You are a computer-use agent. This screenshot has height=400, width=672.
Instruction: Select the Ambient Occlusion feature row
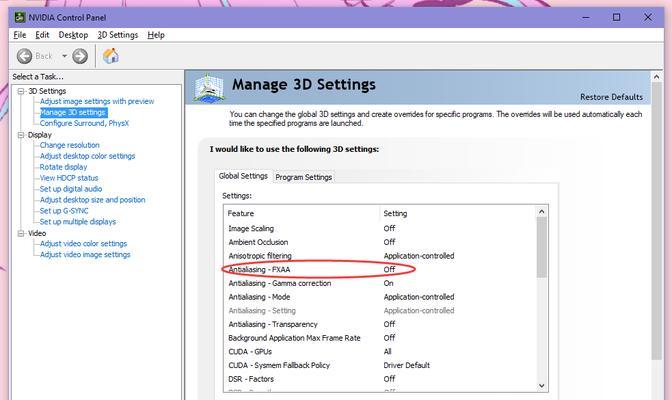click(x=380, y=242)
